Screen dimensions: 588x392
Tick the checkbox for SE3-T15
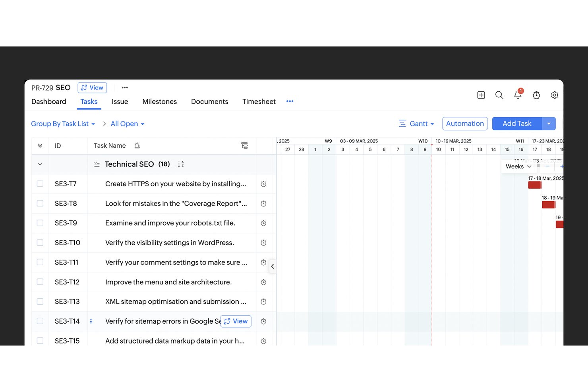pos(40,340)
